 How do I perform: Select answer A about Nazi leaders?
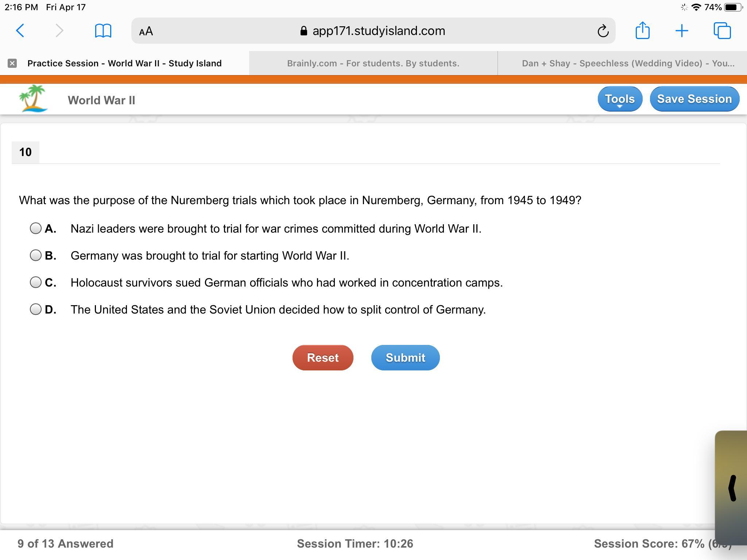36,229
